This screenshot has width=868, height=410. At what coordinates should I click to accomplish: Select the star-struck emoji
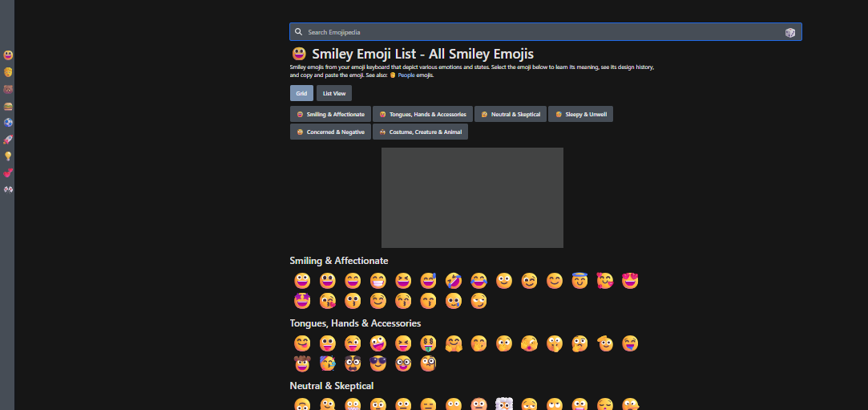pyautogui.click(x=302, y=301)
